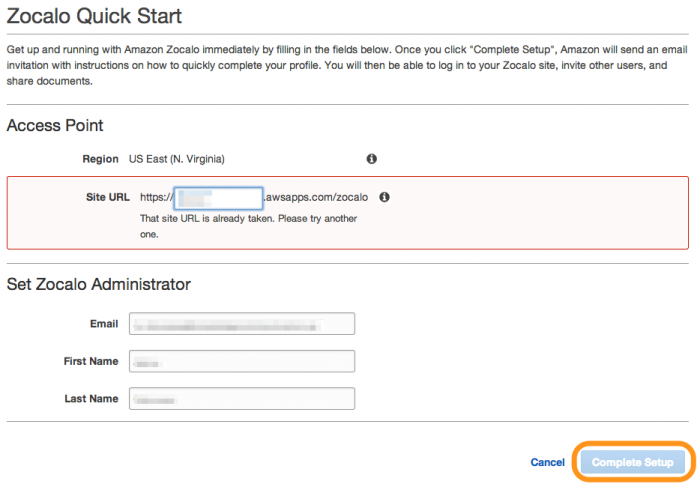The width and height of the screenshot is (700, 493).
Task: Click the 'https://' prefix text
Action: [x=156, y=197]
